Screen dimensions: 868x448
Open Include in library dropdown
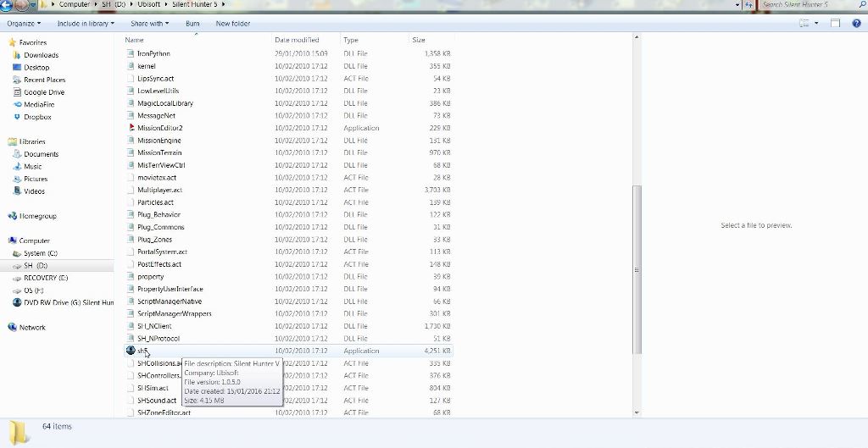86,23
